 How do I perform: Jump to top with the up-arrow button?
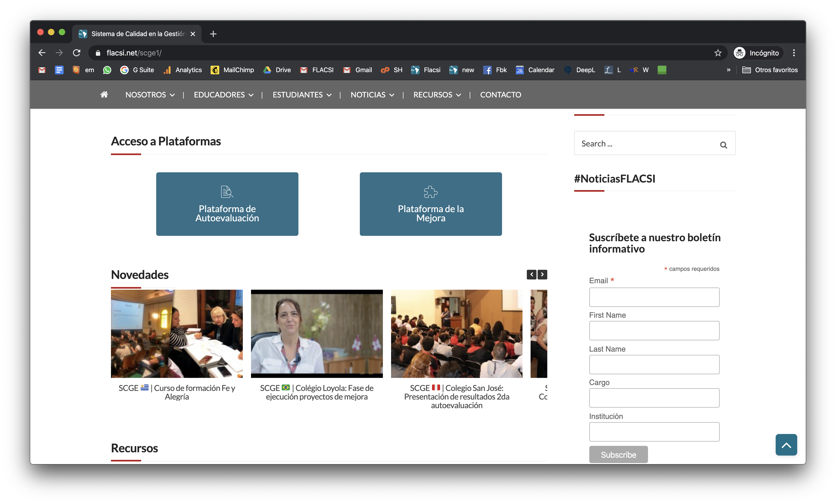(786, 445)
